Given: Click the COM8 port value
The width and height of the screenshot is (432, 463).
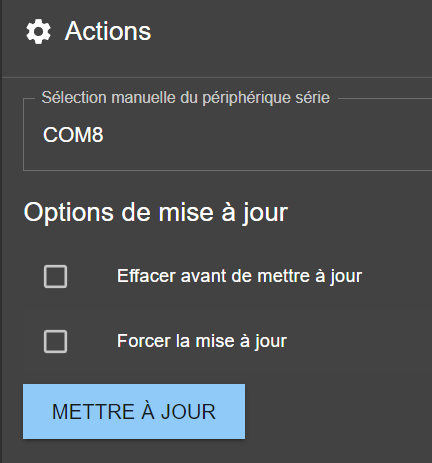Looking at the screenshot, I should 73,135.
